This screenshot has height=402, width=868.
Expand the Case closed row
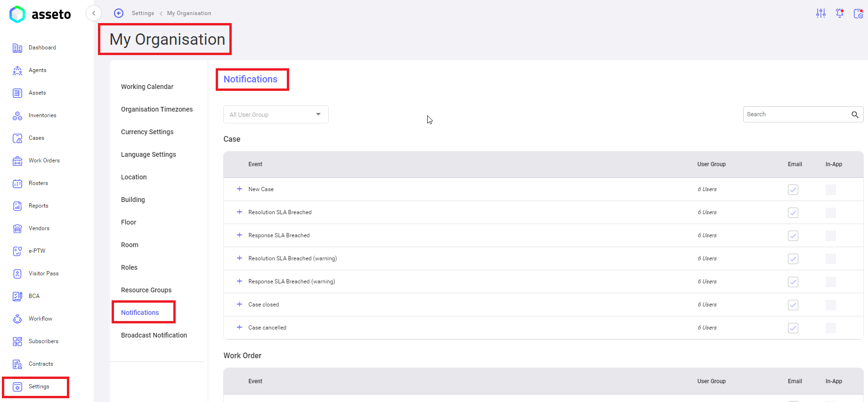coord(239,304)
